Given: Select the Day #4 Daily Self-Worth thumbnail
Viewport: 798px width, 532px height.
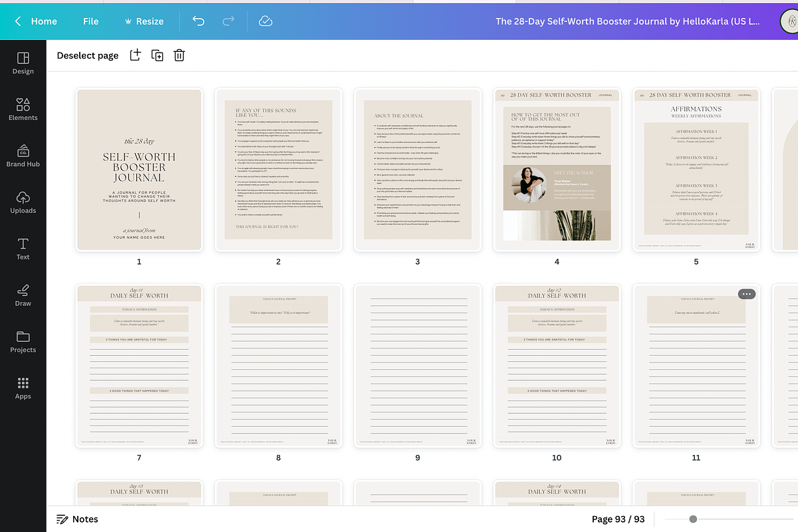Looking at the screenshot, I should click(x=557, y=493).
